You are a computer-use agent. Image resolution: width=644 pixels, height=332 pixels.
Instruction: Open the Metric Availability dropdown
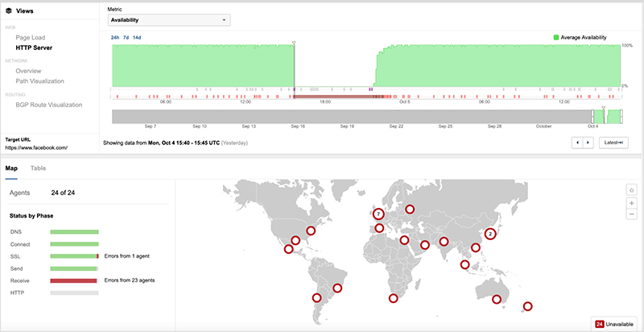tap(169, 20)
